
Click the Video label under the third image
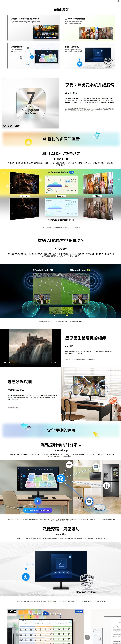pos(97,196)
